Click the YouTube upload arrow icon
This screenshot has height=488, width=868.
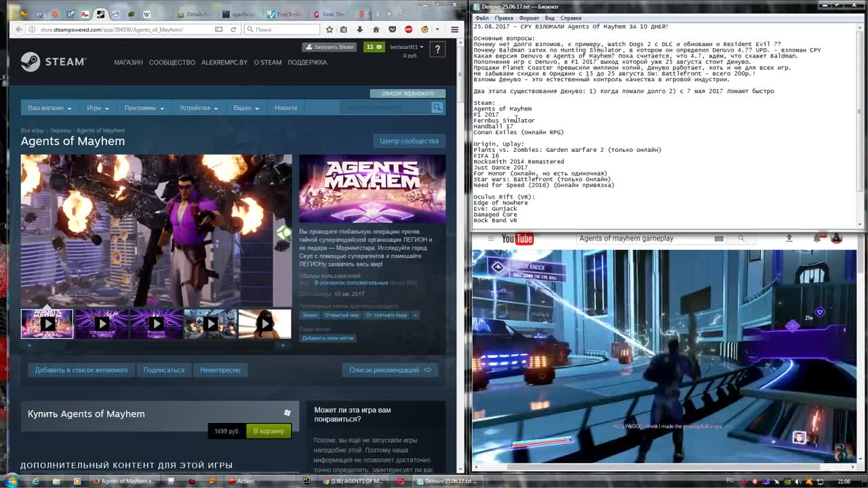(x=789, y=238)
